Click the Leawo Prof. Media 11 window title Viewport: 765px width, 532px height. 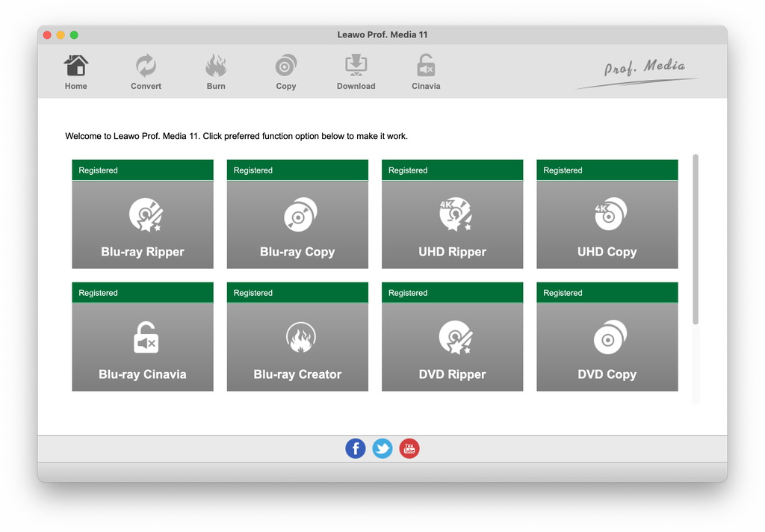point(382,34)
